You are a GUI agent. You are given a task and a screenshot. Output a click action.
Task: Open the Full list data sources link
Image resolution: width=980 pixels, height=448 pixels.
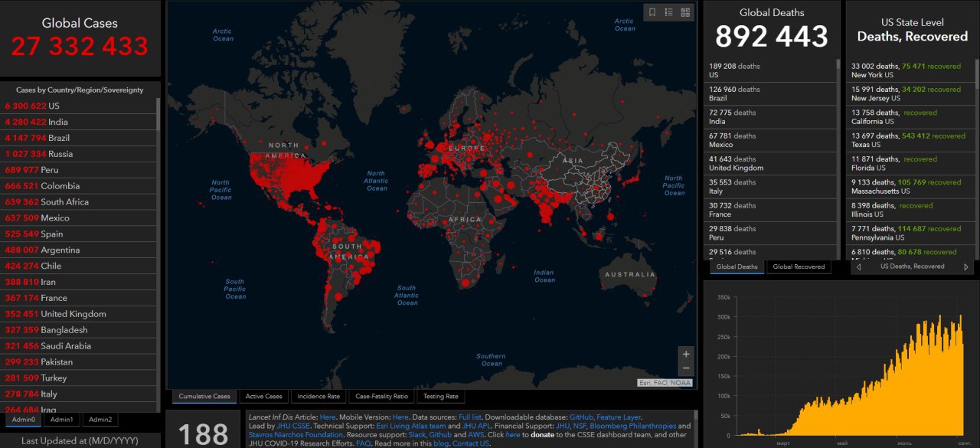tap(470, 417)
